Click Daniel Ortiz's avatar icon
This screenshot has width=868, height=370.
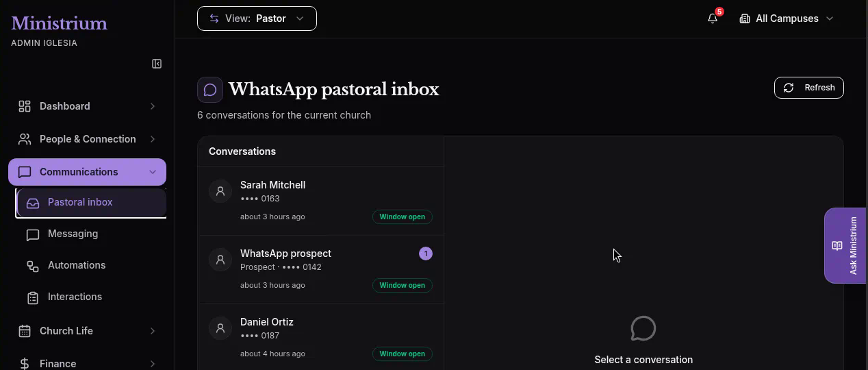point(220,328)
